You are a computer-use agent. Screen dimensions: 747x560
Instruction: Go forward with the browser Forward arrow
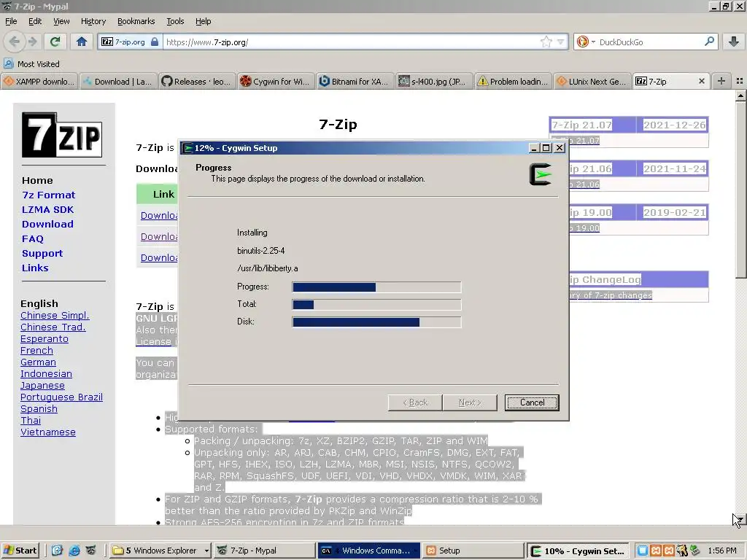coord(32,42)
